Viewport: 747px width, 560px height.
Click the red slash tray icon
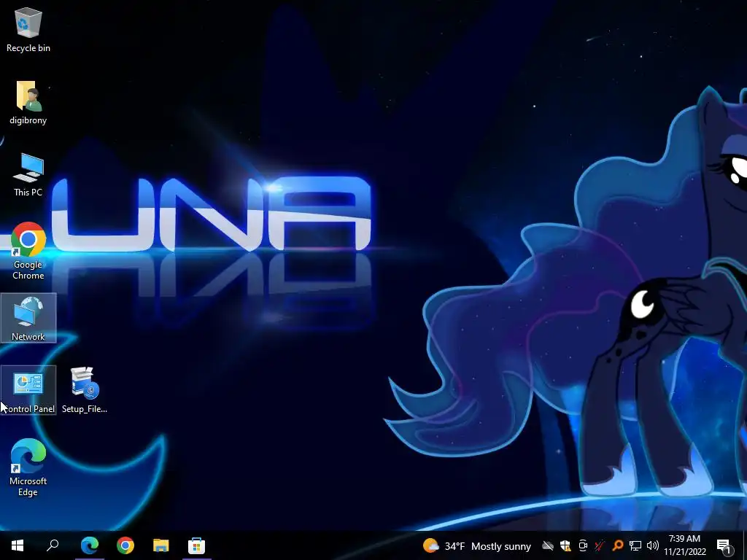point(600,545)
